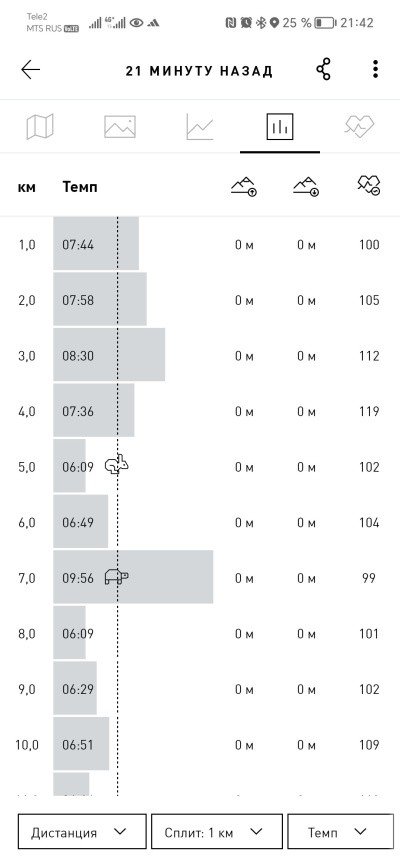Tap the turtle slowest split icon

click(x=116, y=577)
